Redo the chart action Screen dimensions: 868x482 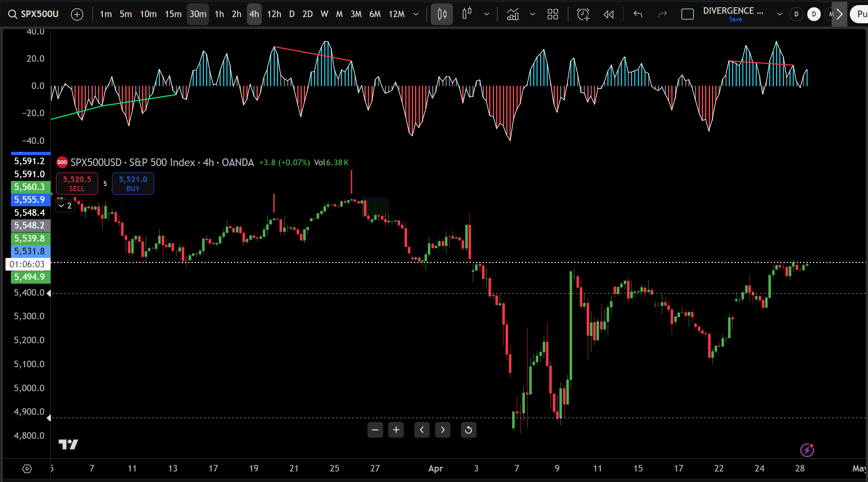pyautogui.click(x=663, y=14)
